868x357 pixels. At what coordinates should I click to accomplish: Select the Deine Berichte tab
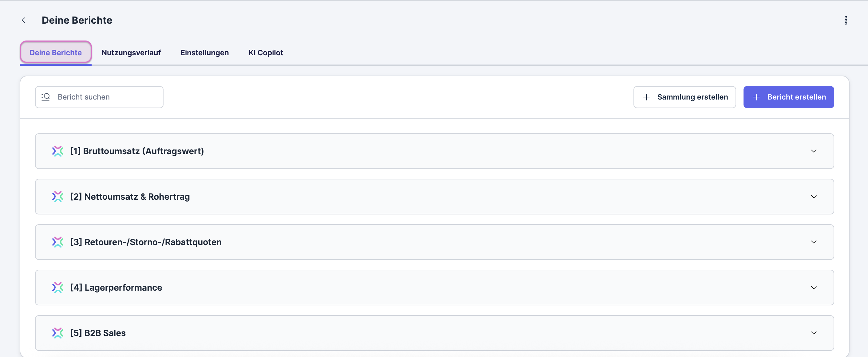pos(56,53)
